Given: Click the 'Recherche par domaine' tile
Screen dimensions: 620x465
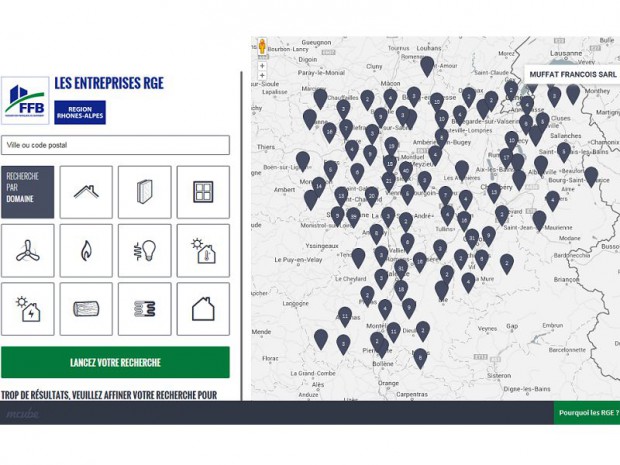Looking at the screenshot, I should [x=28, y=192].
